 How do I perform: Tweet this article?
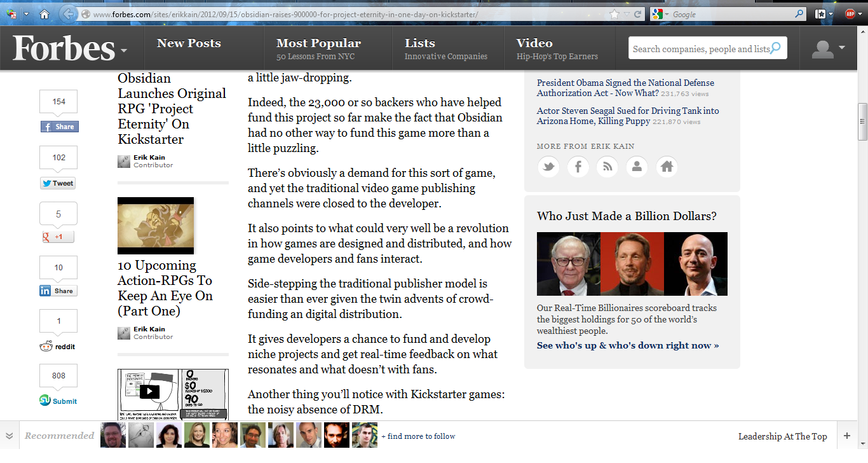(x=58, y=183)
